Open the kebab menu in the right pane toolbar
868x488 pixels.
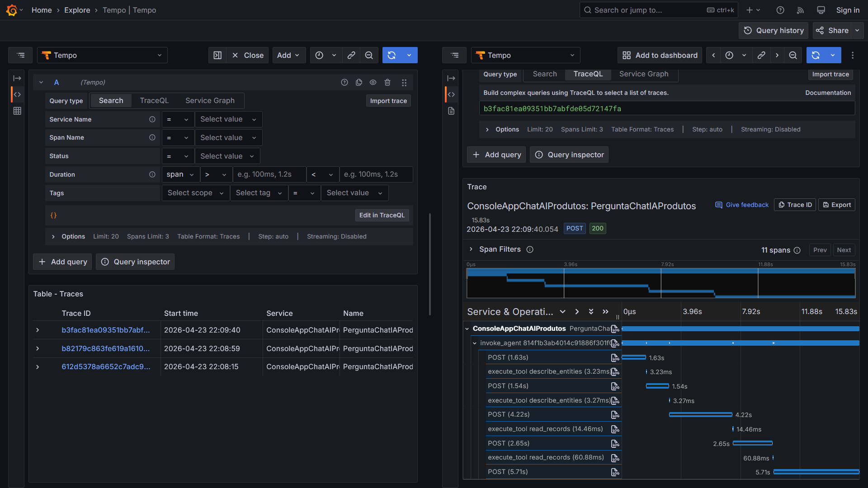[x=853, y=55]
